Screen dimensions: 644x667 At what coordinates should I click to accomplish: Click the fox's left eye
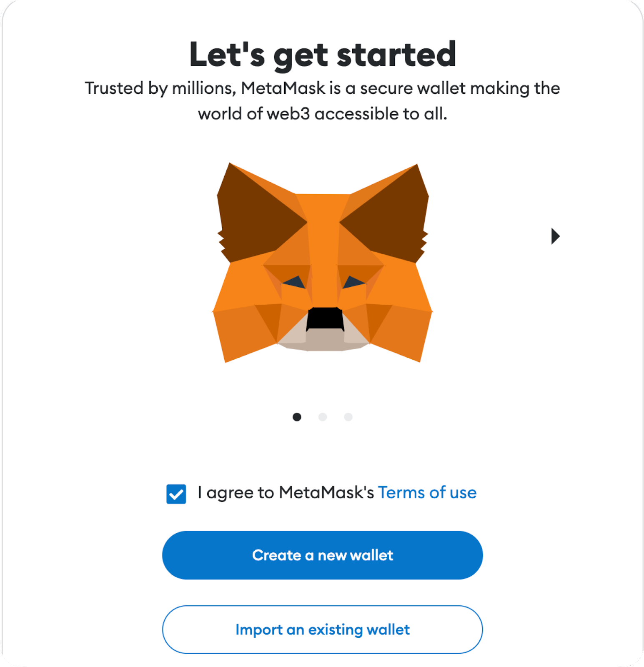[x=294, y=282]
